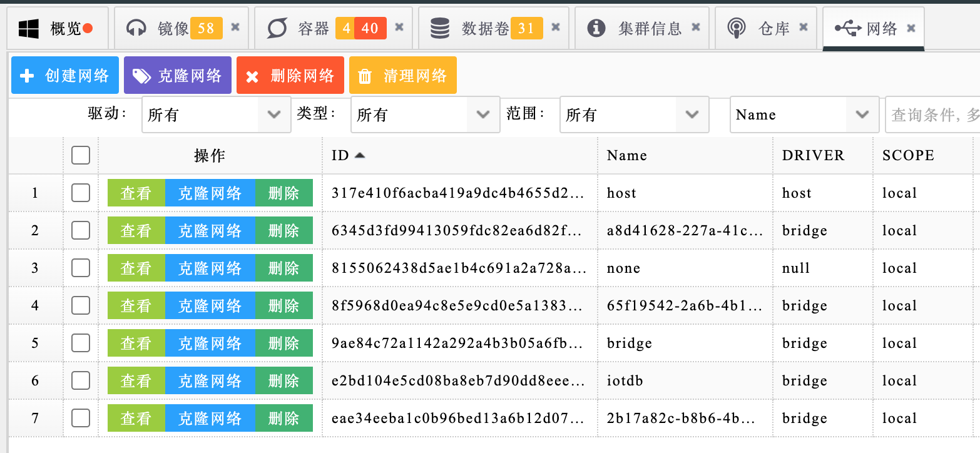Close the 网络 tab
Screen dimensions: 980x453
pos(911,28)
